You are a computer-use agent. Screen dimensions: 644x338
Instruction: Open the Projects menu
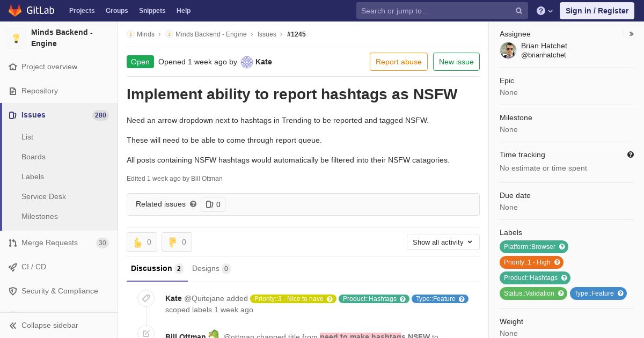[x=82, y=11]
